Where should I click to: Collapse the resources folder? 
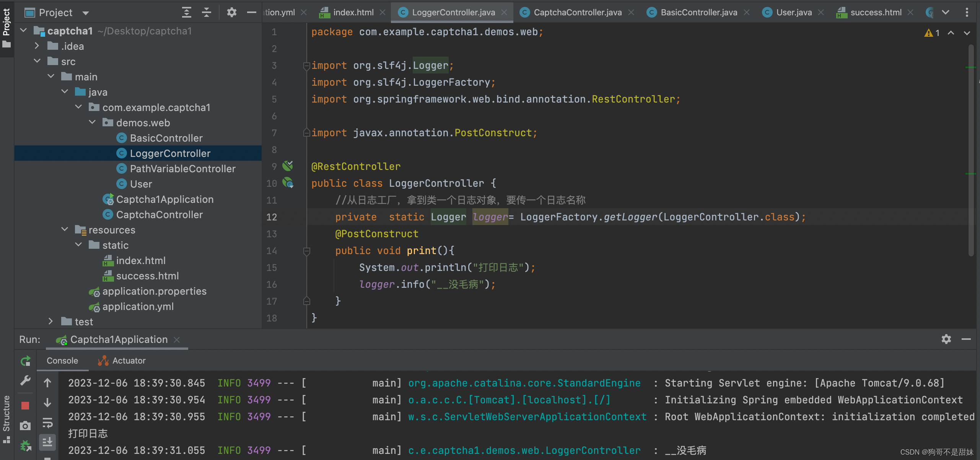pyautogui.click(x=65, y=229)
